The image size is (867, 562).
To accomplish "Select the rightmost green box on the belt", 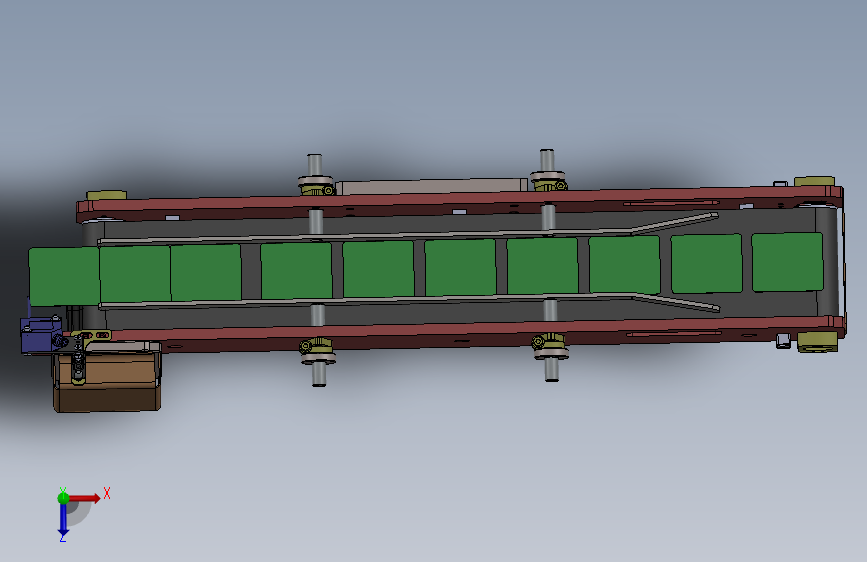I will (x=787, y=262).
